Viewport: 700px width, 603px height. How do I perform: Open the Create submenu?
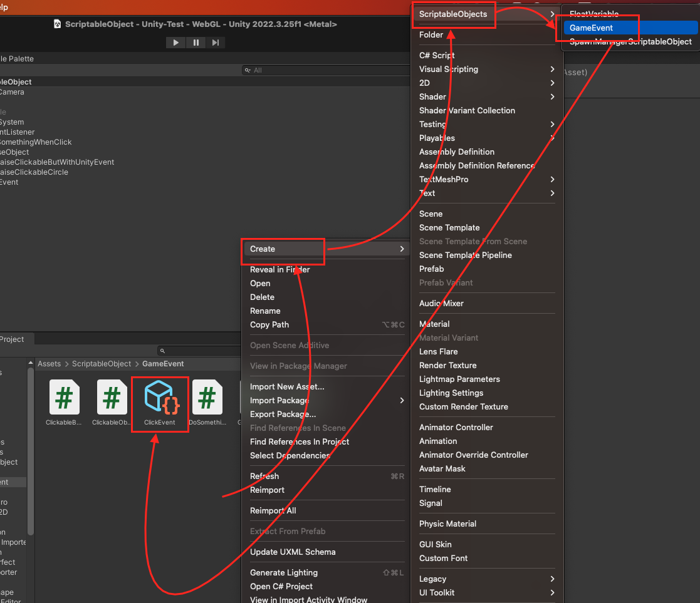click(x=326, y=249)
